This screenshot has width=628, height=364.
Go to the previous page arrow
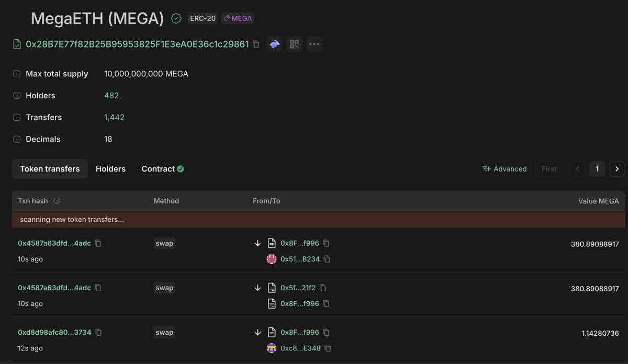point(577,169)
